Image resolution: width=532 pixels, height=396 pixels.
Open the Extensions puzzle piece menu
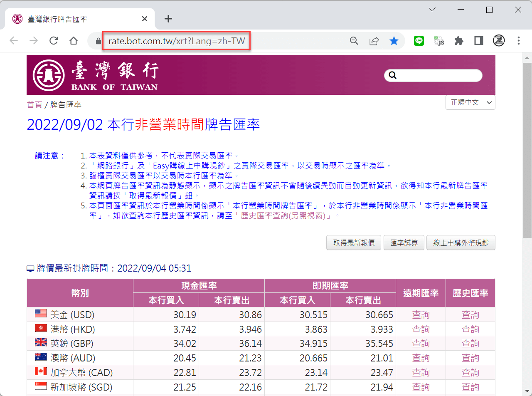point(459,41)
